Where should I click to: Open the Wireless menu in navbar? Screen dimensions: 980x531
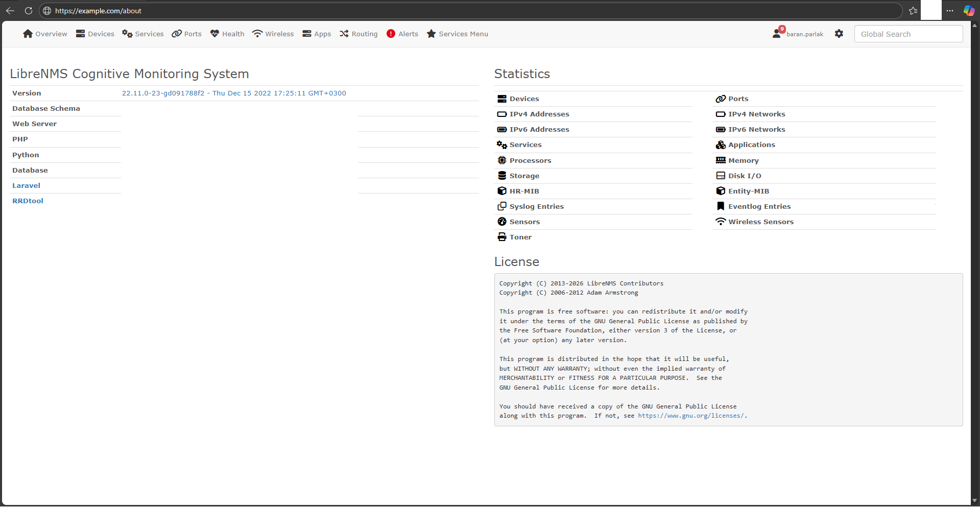click(x=273, y=34)
